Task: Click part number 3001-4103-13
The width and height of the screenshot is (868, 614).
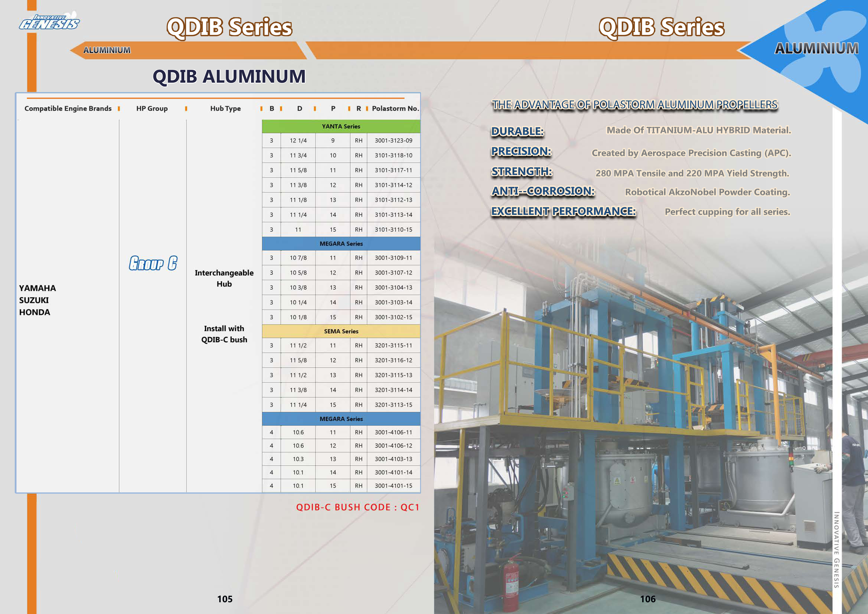Action: point(394,459)
